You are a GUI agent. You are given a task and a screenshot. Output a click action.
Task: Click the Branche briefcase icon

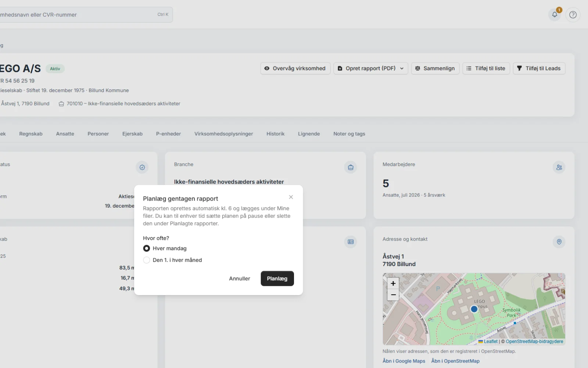pyautogui.click(x=351, y=167)
